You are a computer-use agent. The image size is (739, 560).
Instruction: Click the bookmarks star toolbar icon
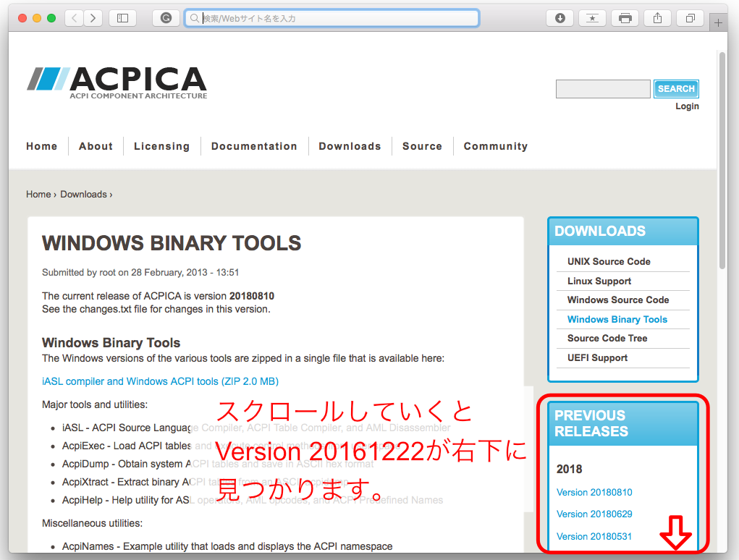[592, 18]
